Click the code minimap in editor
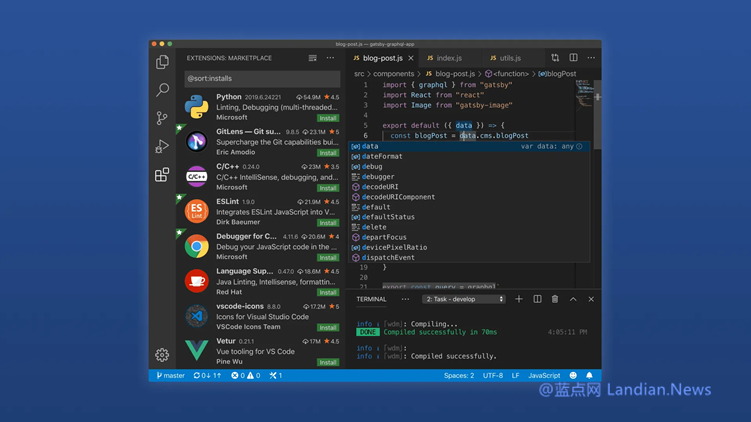The image size is (751, 422). click(x=584, y=95)
